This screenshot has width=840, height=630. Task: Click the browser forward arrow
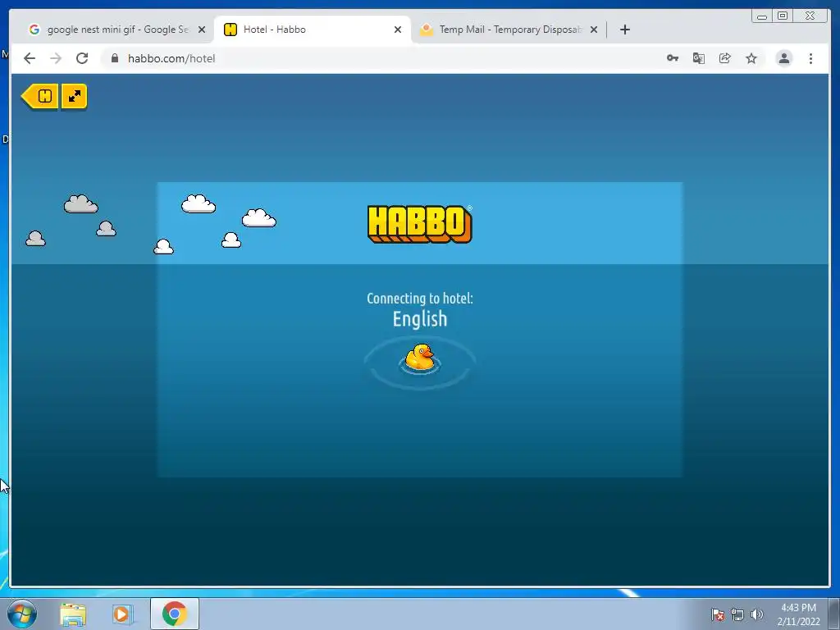[56, 58]
